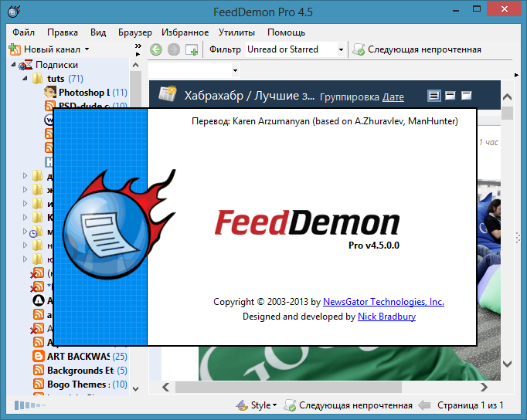
Task: Click the Подписки root icon
Action: point(25,65)
